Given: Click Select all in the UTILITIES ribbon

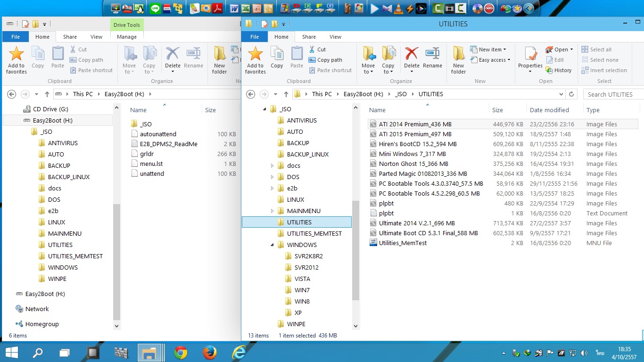Looking at the screenshot, I should (596, 49).
